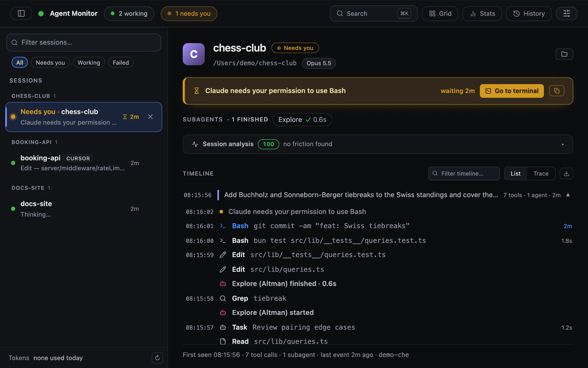The height and width of the screenshot is (368, 588).
Task: Open the Grid view
Action: click(x=440, y=13)
